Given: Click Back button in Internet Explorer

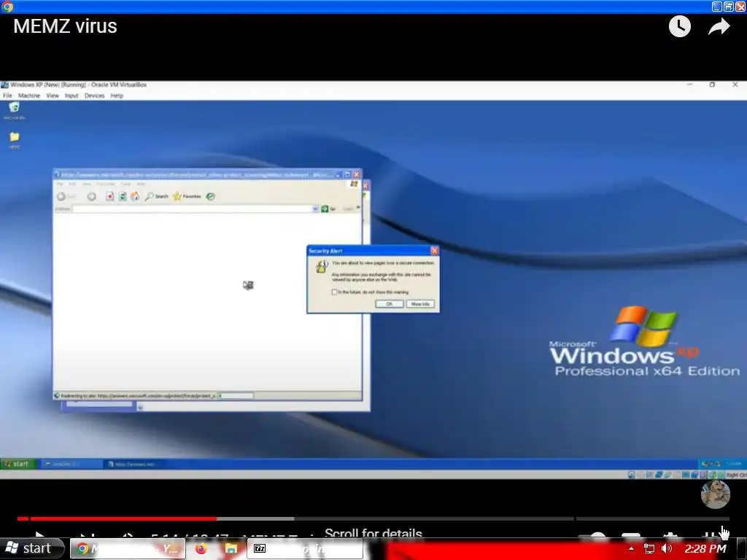Looking at the screenshot, I should (x=66, y=196).
